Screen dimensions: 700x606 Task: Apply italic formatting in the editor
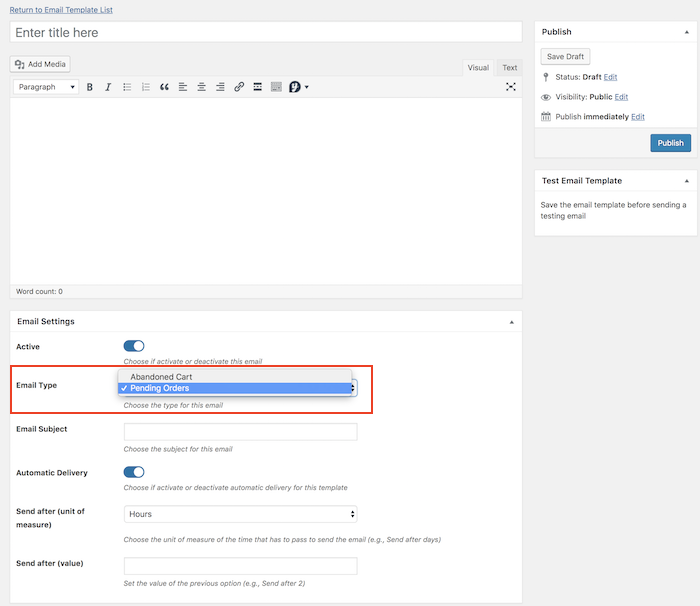[x=108, y=87]
